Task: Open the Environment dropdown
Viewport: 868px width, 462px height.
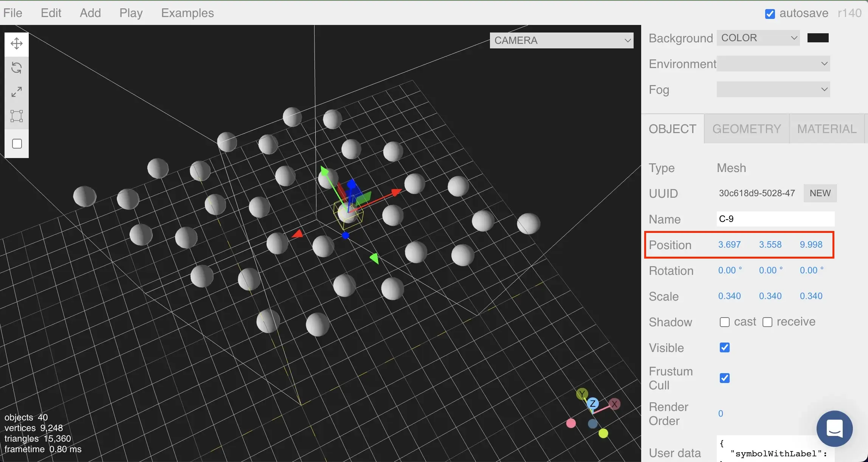Action: click(x=773, y=64)
